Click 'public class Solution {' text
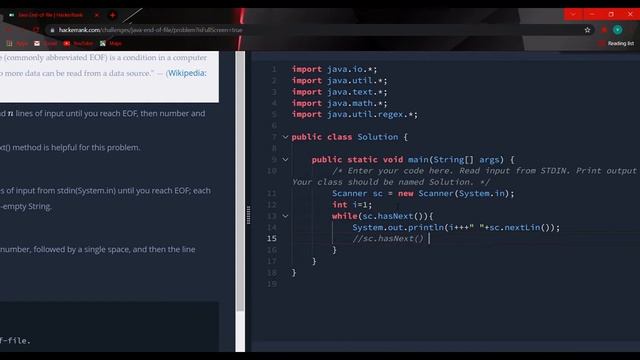640x360 pixels. [349, 137]
